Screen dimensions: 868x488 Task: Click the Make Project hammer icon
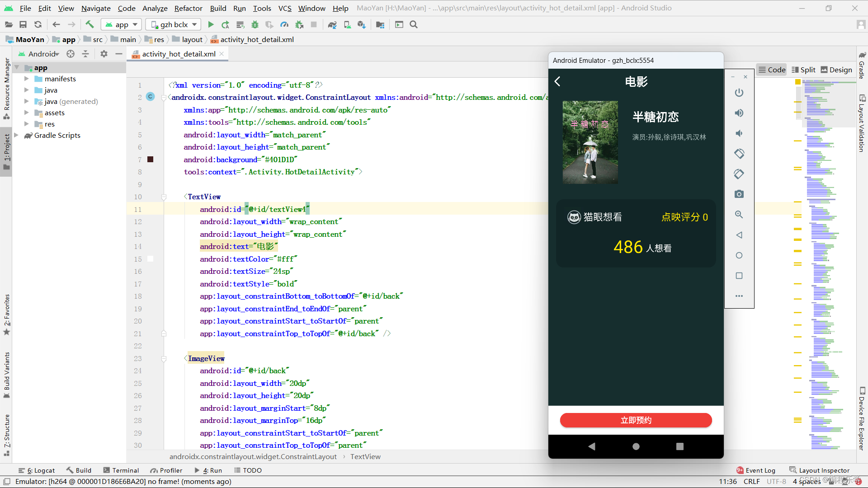(x=90, y=25)
